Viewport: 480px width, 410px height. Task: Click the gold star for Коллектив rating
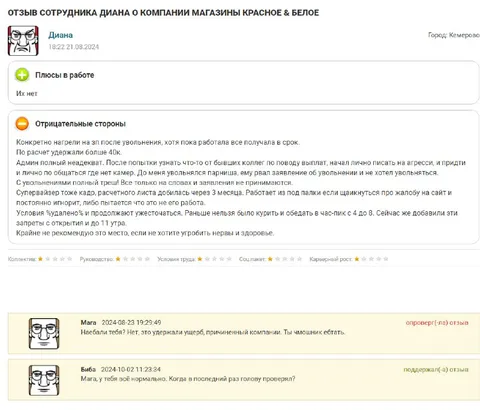40,259
